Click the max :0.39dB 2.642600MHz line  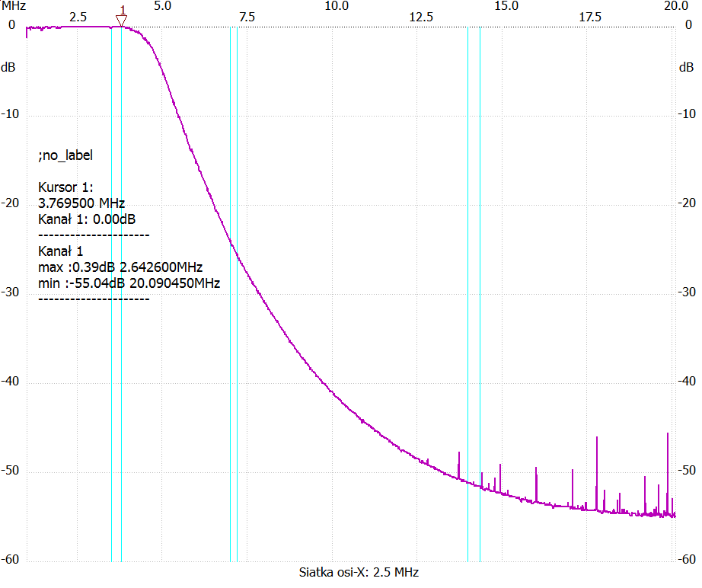click(120, 267)
